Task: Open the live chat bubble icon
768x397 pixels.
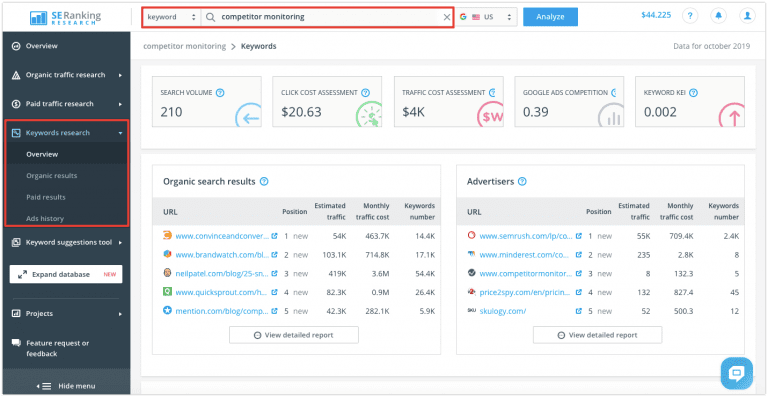Action: (736, 374)
